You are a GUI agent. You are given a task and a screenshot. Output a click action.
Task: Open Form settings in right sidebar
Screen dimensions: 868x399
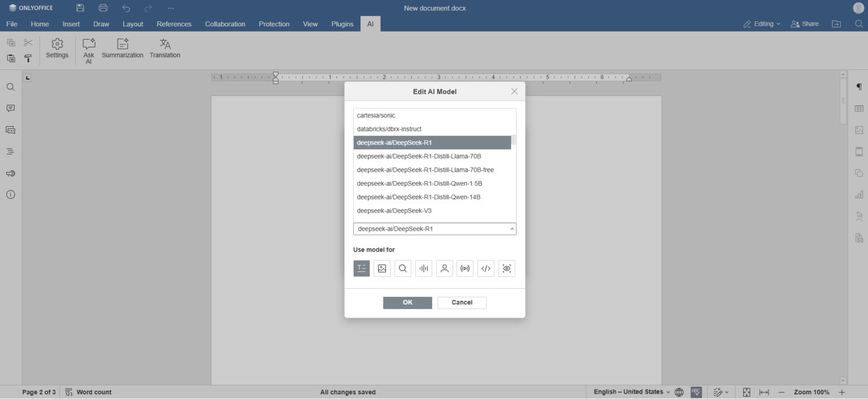[859, 238]
